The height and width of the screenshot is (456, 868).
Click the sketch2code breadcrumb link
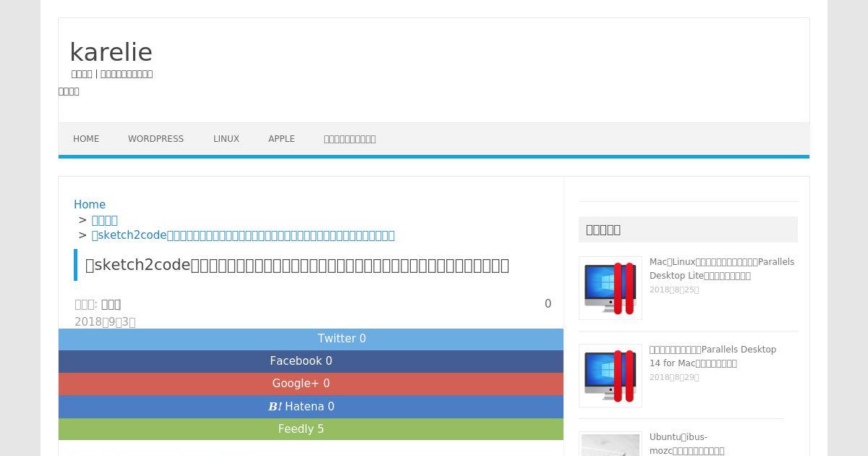pyautogui.click(x=243, y=235)
